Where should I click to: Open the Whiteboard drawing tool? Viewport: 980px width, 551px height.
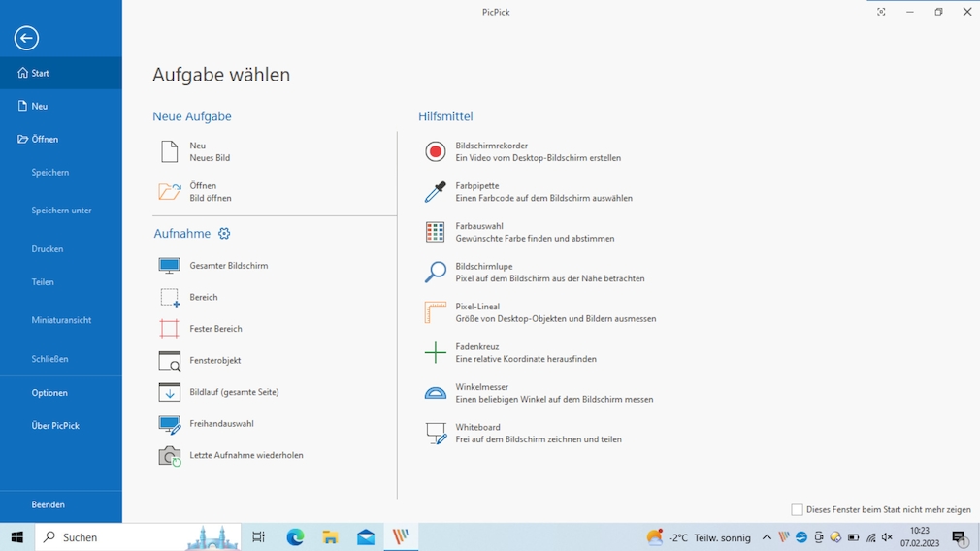[436, 433]
